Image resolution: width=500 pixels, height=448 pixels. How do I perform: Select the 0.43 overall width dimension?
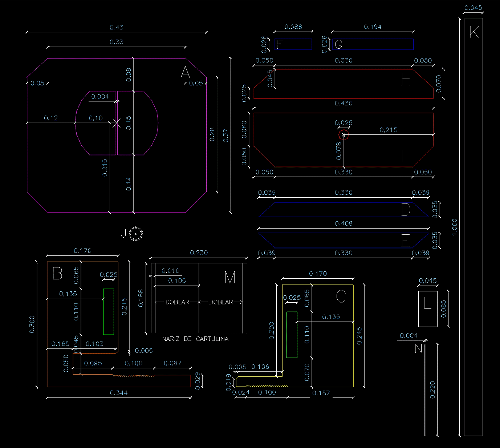tap(117, 27)
